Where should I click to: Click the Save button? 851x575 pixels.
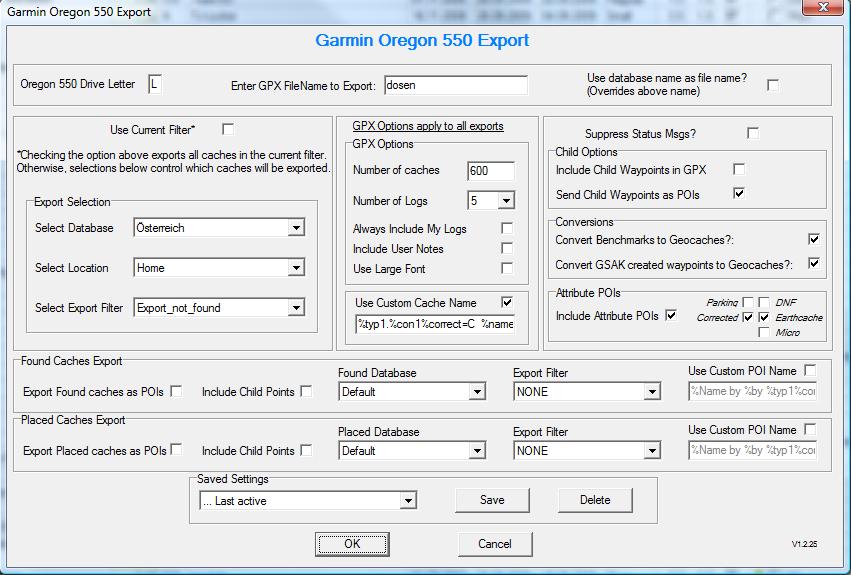pyautogui.click(x=492, y=500)
